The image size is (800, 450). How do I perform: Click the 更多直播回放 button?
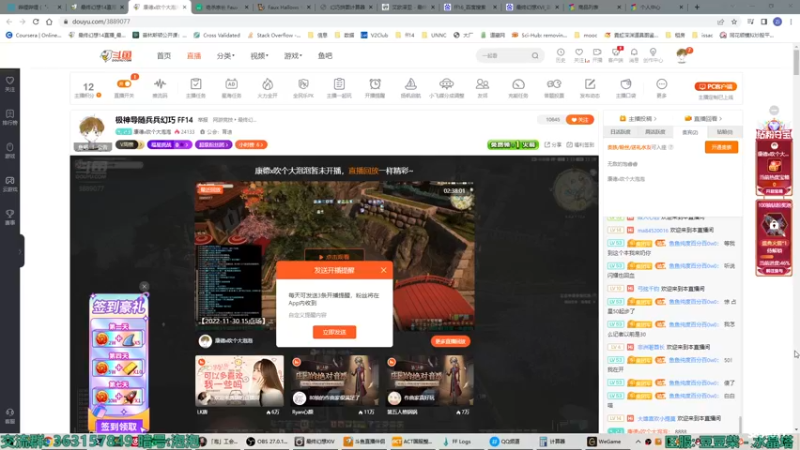tap(451, 341)
